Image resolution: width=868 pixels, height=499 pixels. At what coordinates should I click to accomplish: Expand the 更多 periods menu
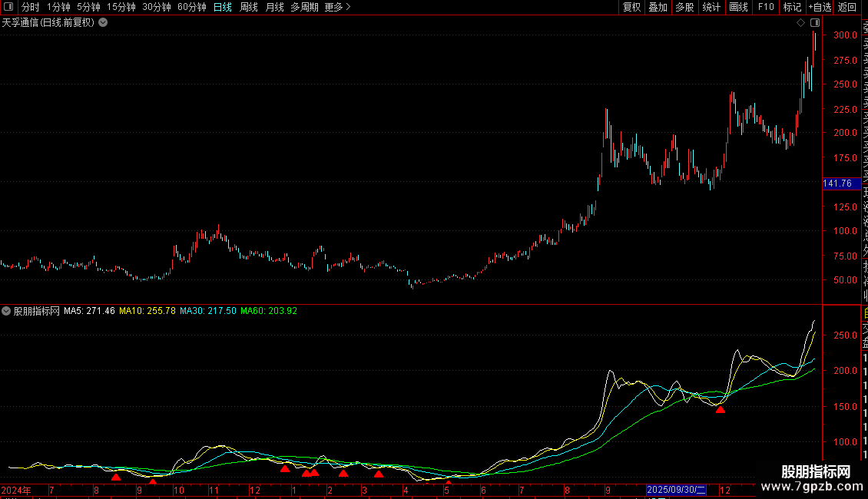point(338,7)
